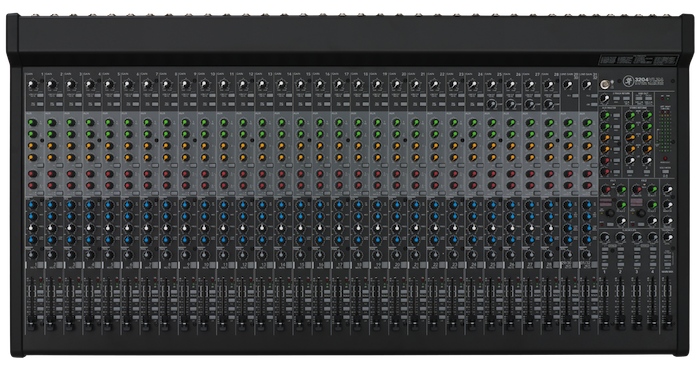Click channel 1 top blue HI EQ knob
Screen dimensions: 700x368
32,205
